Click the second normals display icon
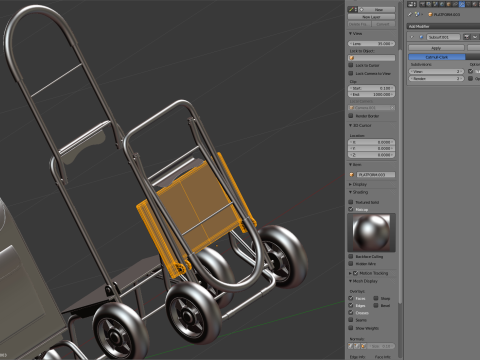Image resolution: width=480 pixels, height=360 pixels. point(357,346)
